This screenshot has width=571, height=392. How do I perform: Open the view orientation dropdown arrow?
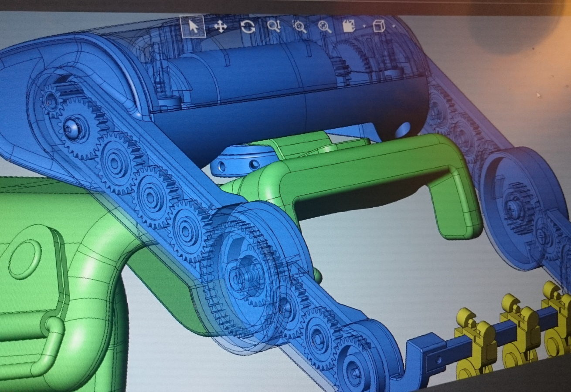point(364,27)
